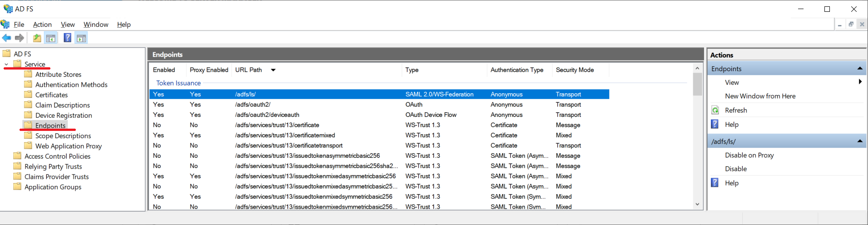The height and width of the screenshot is (225, 868).
Task: Click the Up one level folder icon
Action: coord(37,38)
